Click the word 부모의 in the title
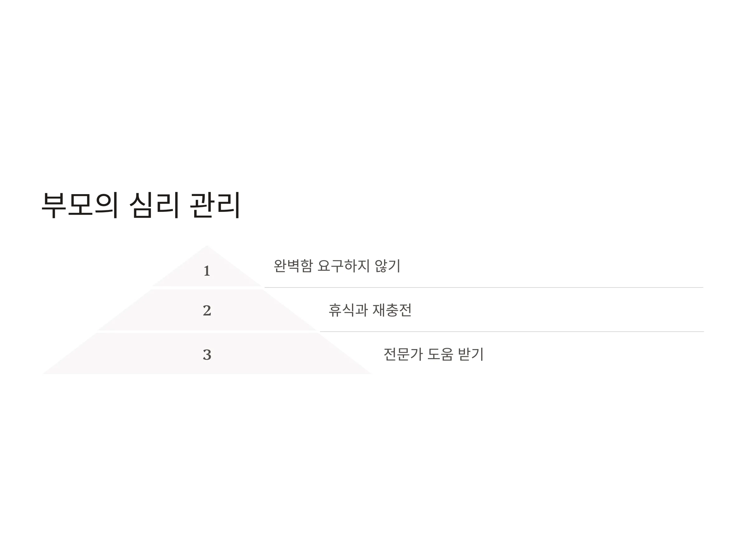 (80, 205)
